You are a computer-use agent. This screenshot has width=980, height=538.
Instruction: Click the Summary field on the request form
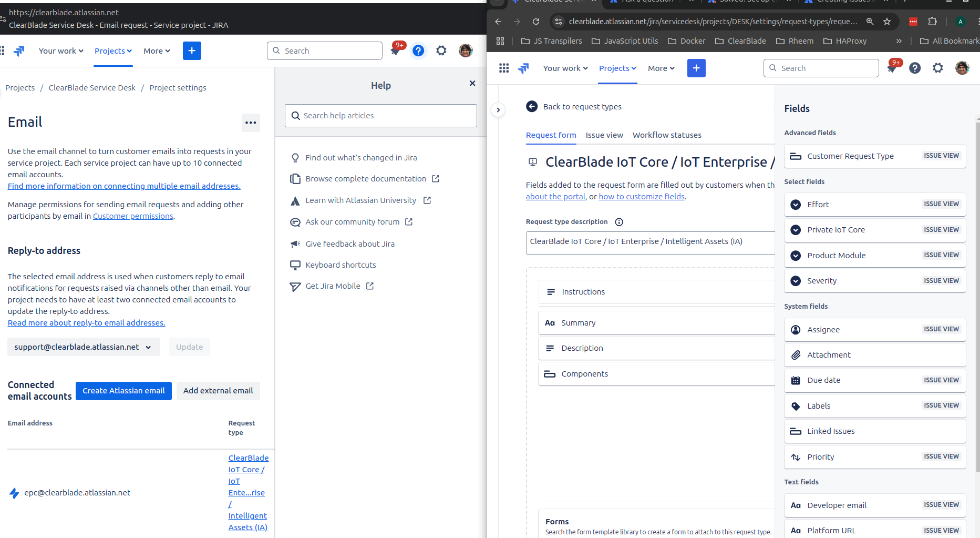coord(657,323)
